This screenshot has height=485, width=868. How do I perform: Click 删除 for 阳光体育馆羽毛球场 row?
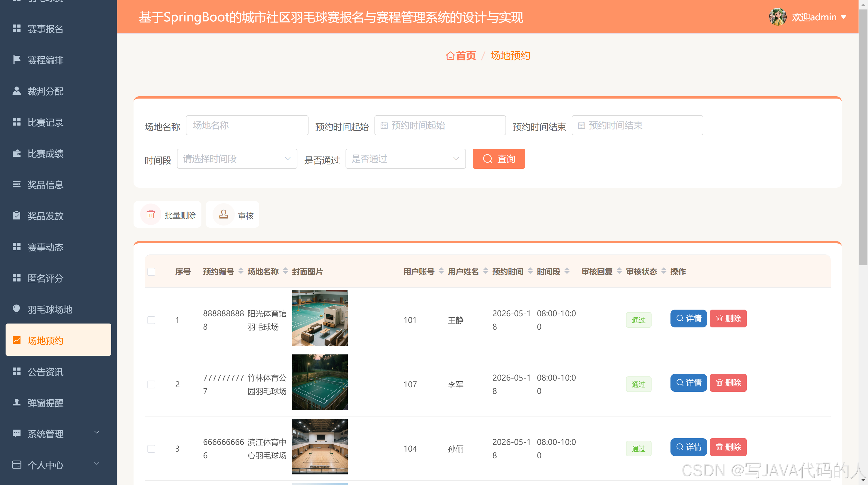point(728,319)
